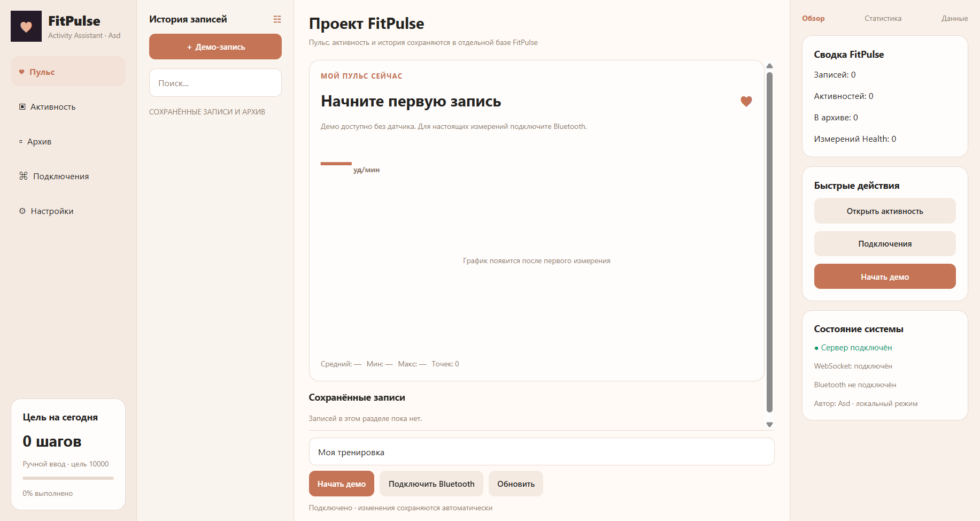Screen dimensions: 980x521
Task: Click the WebSocket: подключён status
Action: (853, 366)
